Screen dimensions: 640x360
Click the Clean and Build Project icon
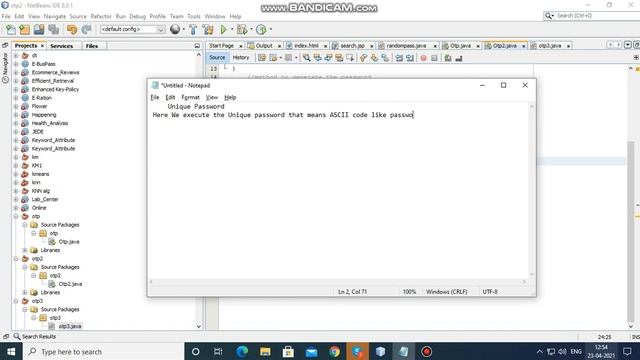click(208, 29)
